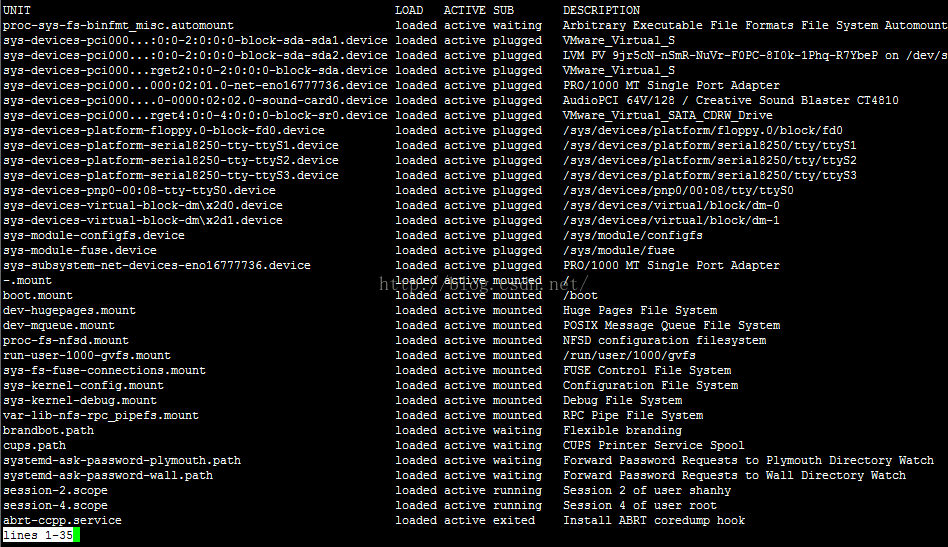Click the SUB column header
Viewport: 948px width, 547px height.
(503, 10)
